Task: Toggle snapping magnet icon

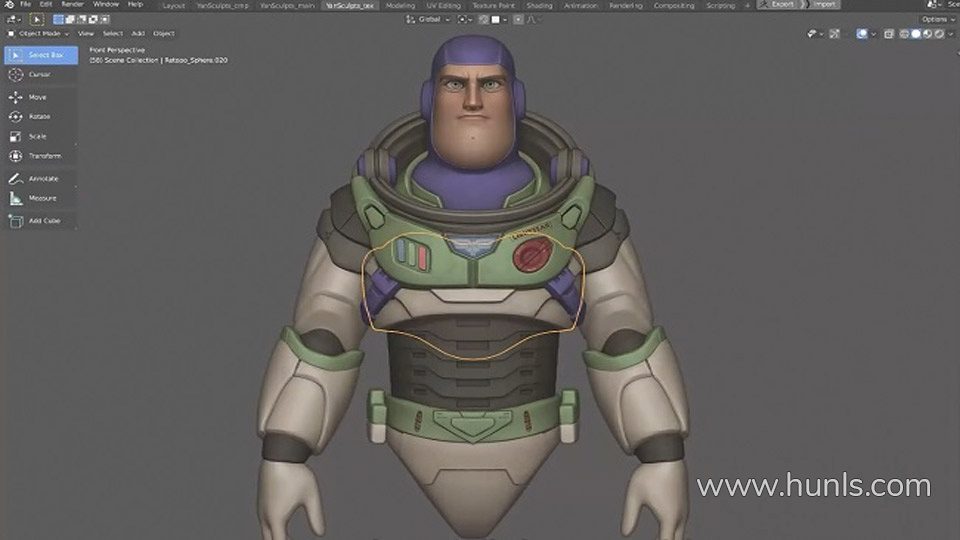Action: click(x=484, y=20)
